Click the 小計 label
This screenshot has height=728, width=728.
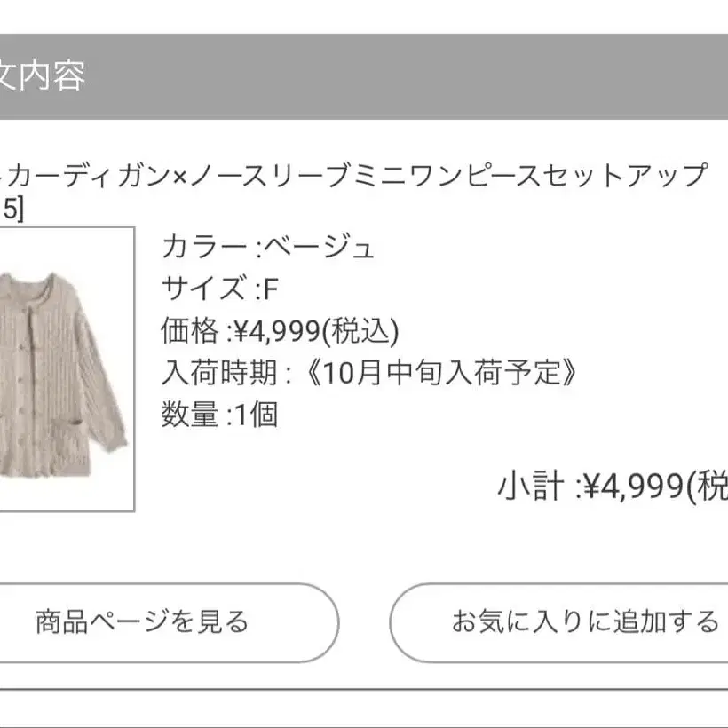(x=530, y=487)
